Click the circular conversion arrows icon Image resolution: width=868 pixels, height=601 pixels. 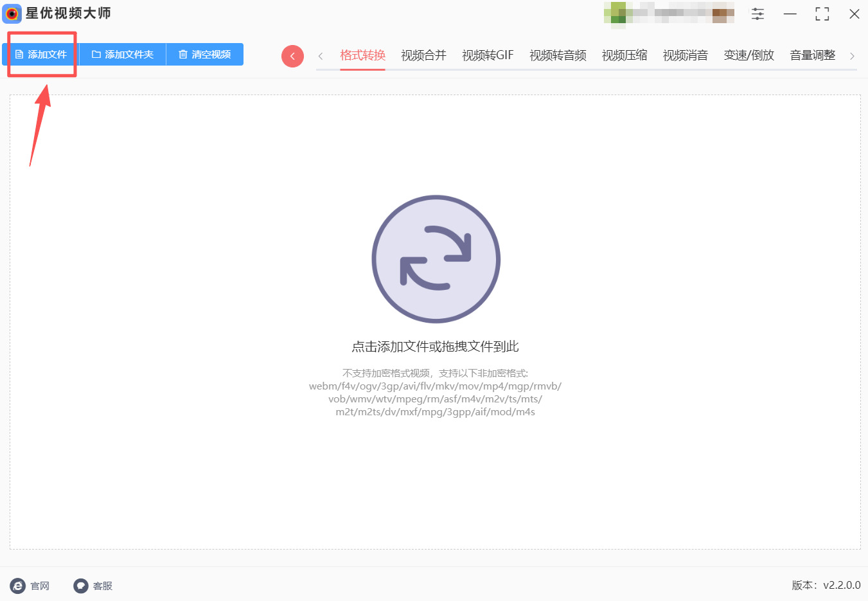[436, 259]
